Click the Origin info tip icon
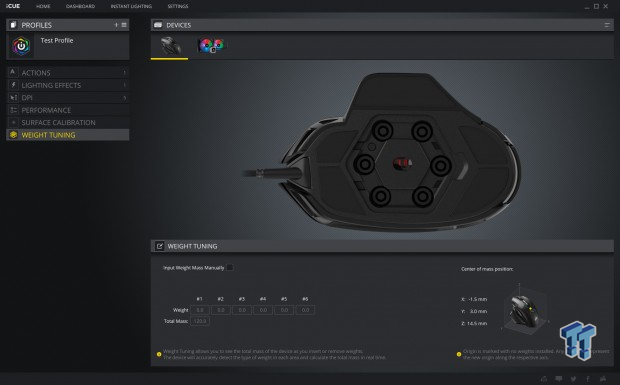 click(459, 354)
